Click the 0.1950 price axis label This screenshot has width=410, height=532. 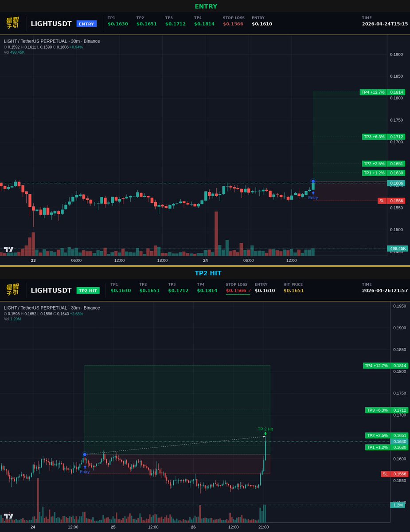pyautogui.click(x=399, y=306)
